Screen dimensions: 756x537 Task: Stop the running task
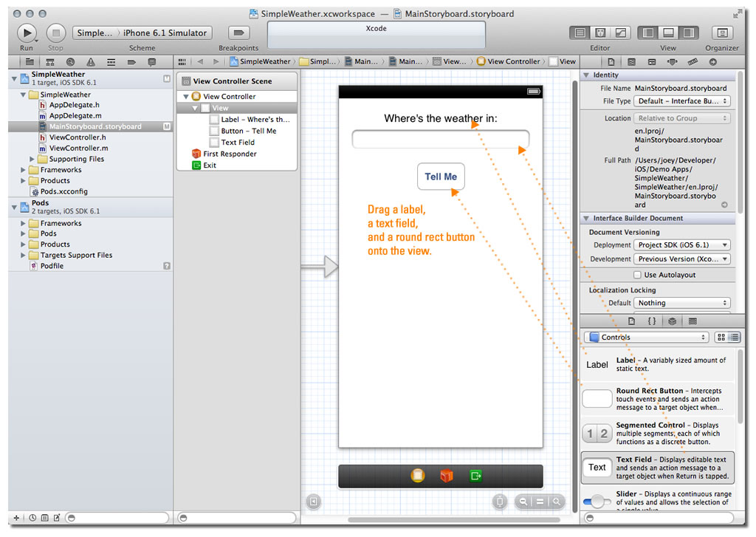coord(56,33)
